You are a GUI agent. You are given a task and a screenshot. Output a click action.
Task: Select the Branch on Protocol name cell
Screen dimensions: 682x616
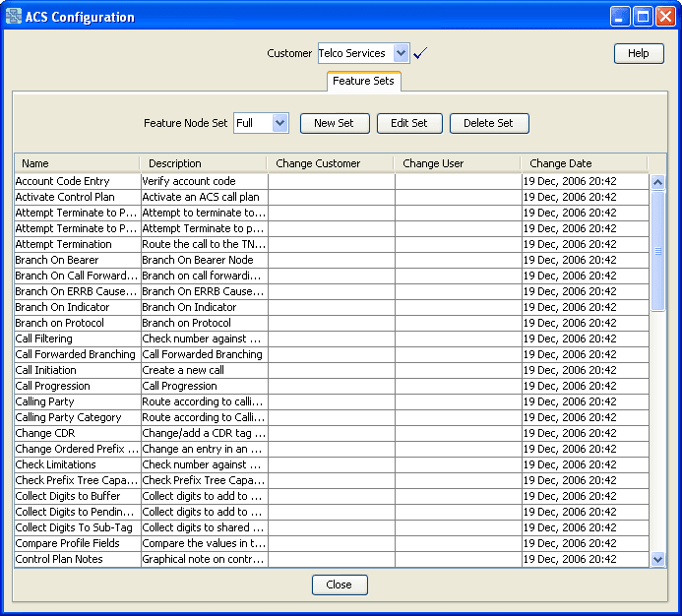coord(78,323)
